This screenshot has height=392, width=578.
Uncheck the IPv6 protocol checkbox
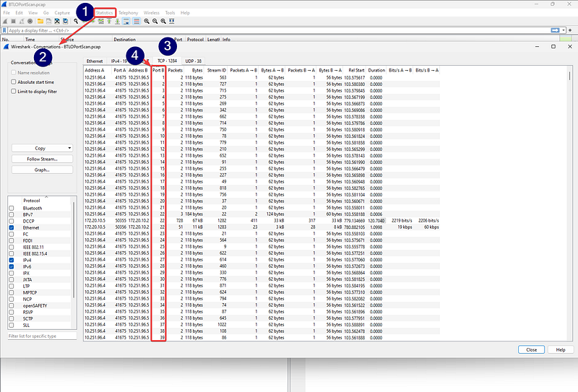click(x=12, y=266)
